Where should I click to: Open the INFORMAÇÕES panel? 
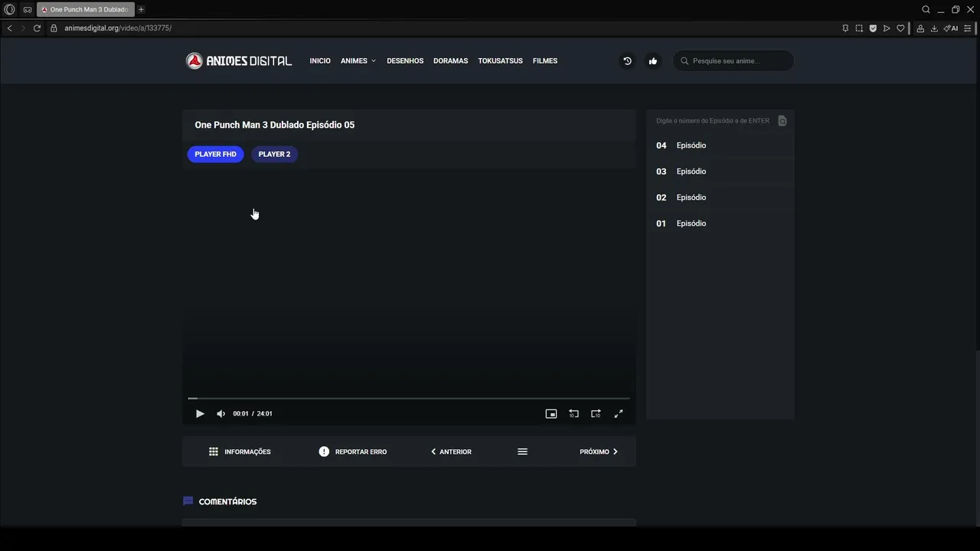coord(240,452)
